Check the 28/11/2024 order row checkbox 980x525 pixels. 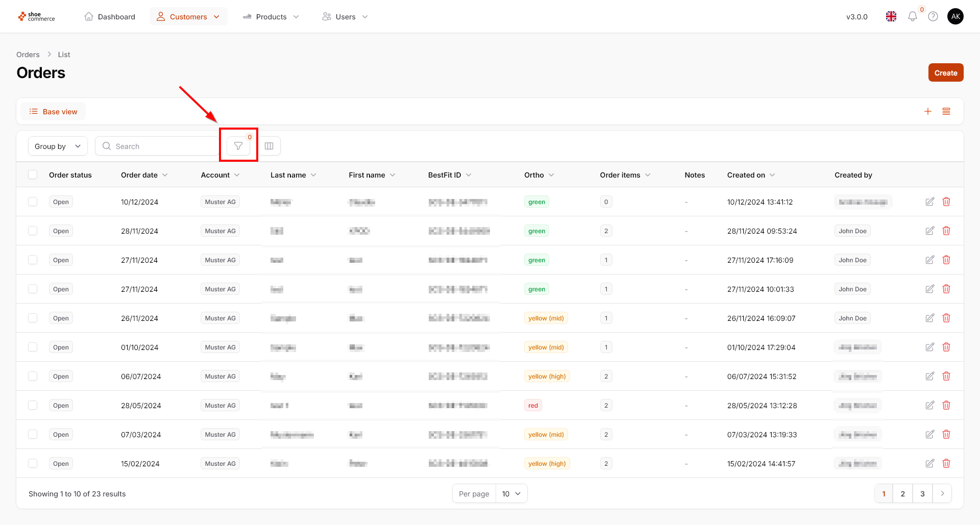point(33,231)
